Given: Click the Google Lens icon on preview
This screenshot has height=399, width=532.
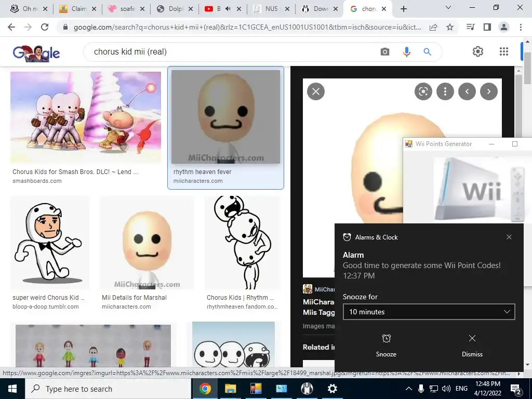Looking at the screenshot, I should pos(423,91).
